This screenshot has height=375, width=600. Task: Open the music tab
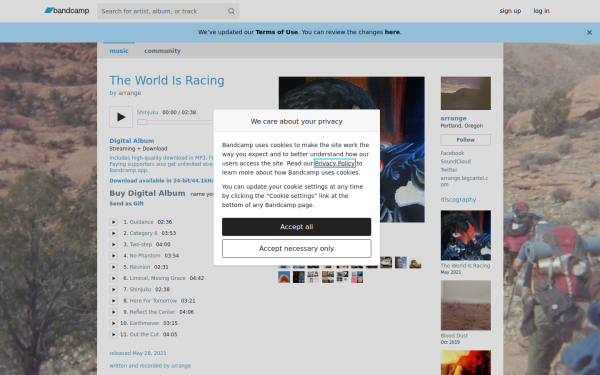(x=119, y=51)
